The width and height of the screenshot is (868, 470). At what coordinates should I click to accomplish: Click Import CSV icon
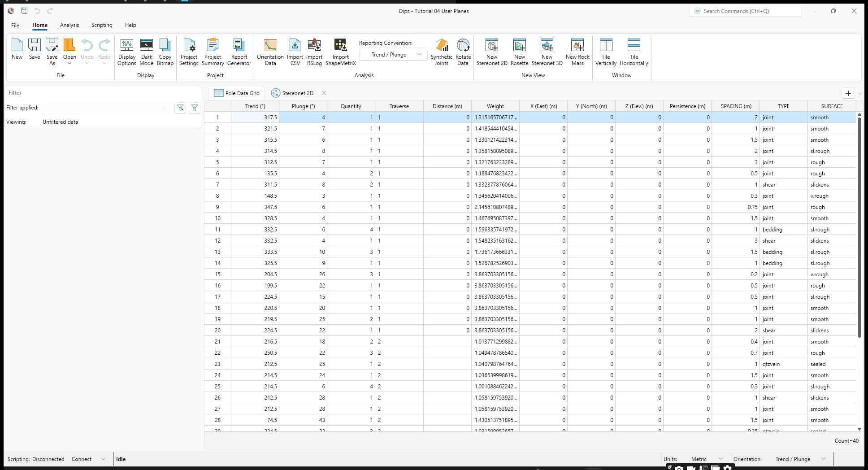295,52
